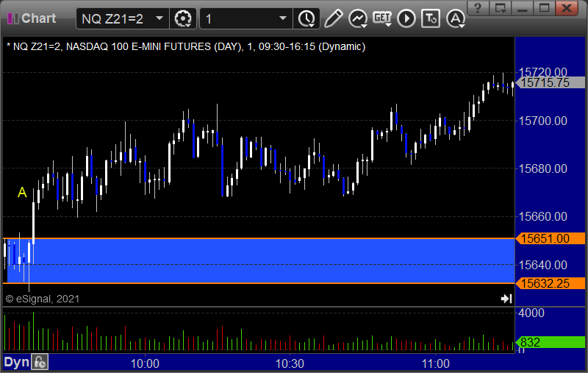This screenshot has height=373, width=588.
Task: Click the 11:00 time axis label
Action: (435, 363)
